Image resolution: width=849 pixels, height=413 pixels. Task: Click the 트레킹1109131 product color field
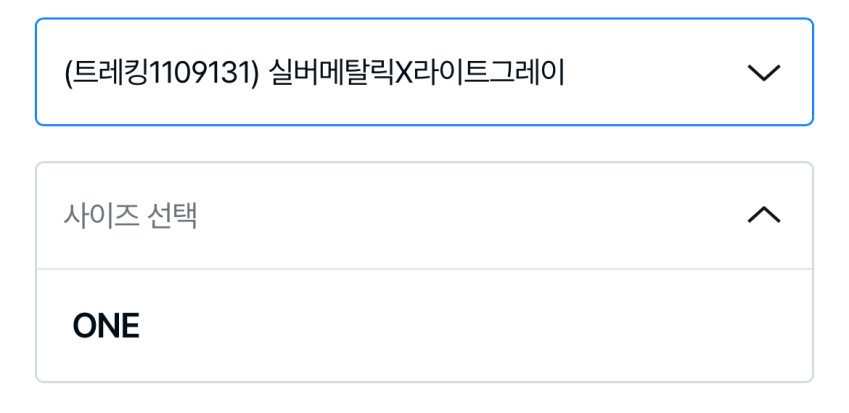coord(424,73)
